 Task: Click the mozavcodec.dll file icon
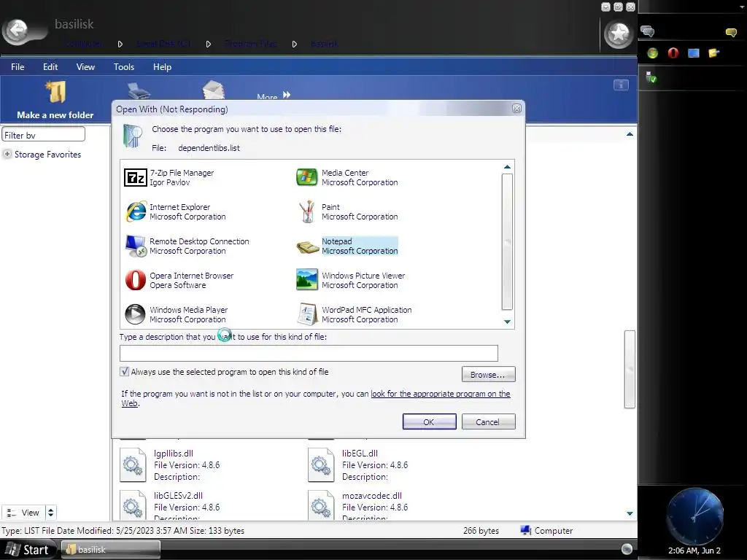click(321, 506)
